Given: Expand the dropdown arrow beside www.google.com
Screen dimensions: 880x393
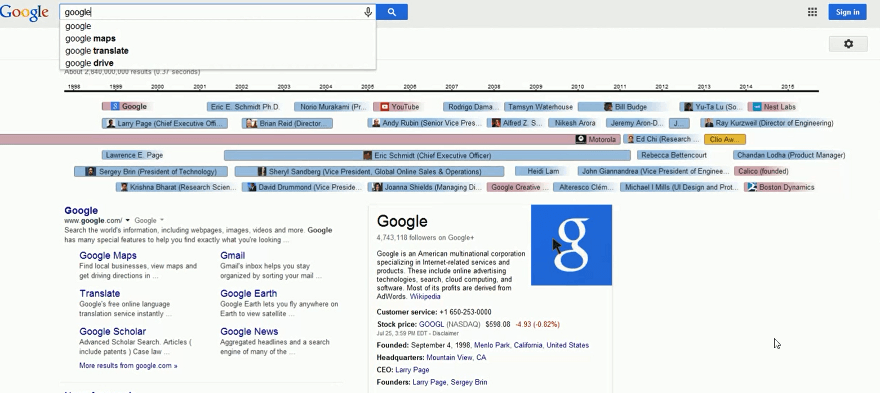Looking at the screenshot, I should click(127, 221).
